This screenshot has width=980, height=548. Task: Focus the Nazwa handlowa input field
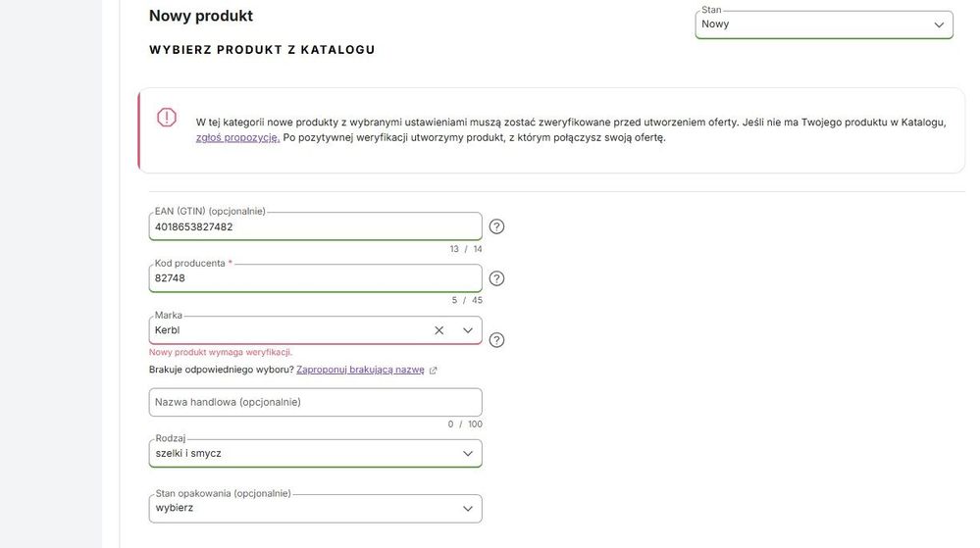tap(315, 402)
